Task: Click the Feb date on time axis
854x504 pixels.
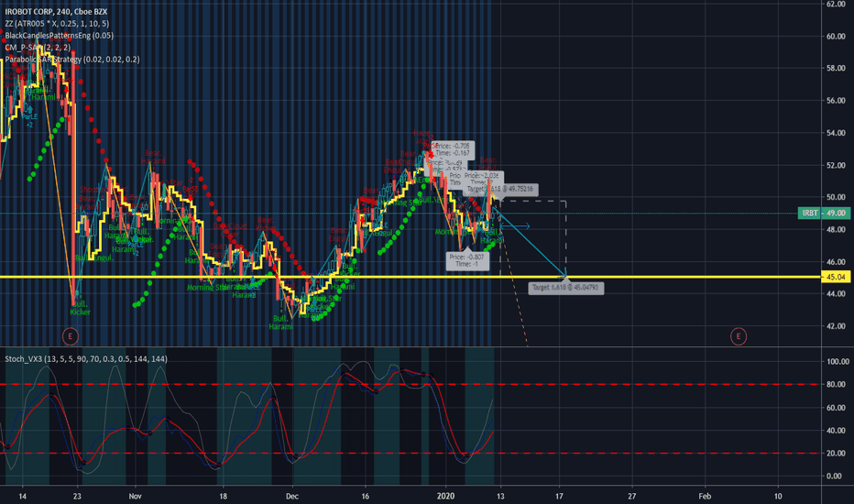Action: pyautogui.click(x=705, y=497)
